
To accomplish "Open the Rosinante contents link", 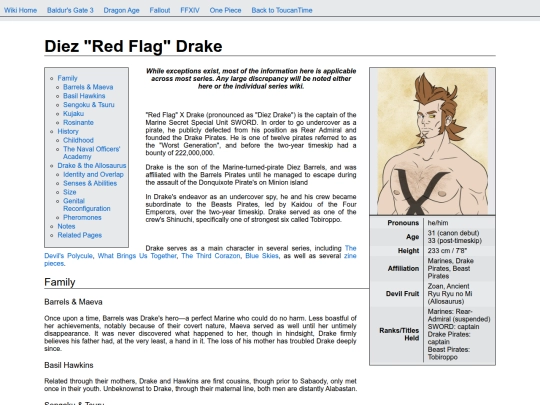I will click(78, 123).
